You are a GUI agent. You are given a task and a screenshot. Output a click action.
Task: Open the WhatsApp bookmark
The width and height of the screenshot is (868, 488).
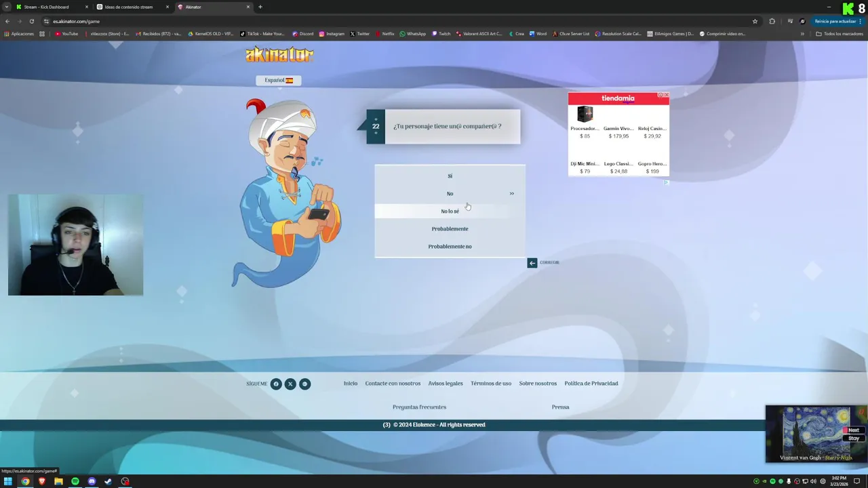[412, 34]
